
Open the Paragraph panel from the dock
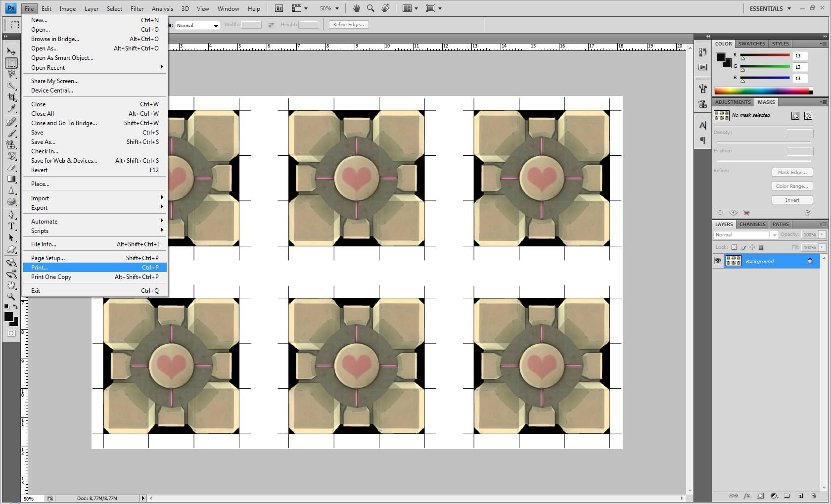point(703,140)
